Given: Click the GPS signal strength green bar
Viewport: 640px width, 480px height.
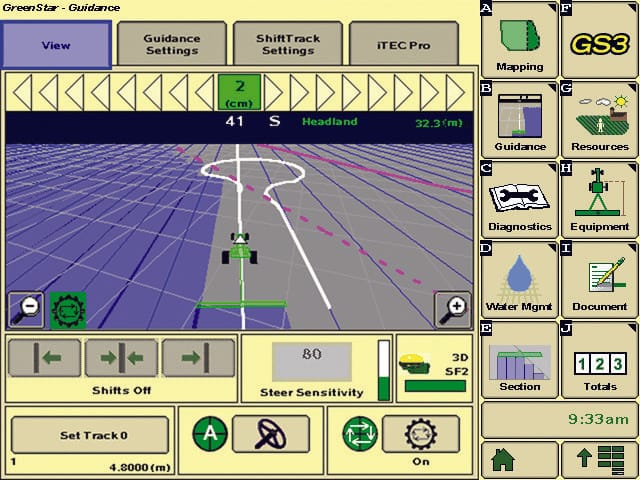Looking at the screenshot, I should click(435, 386).
